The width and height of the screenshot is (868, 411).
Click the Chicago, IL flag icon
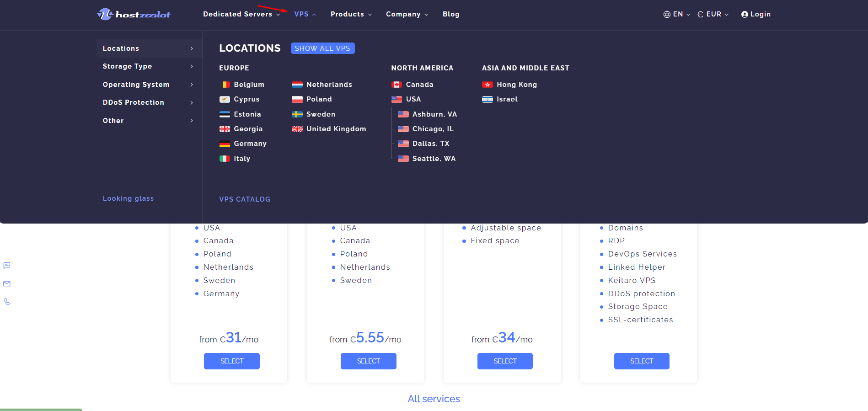pyautogui.click(x=403, y=129)
